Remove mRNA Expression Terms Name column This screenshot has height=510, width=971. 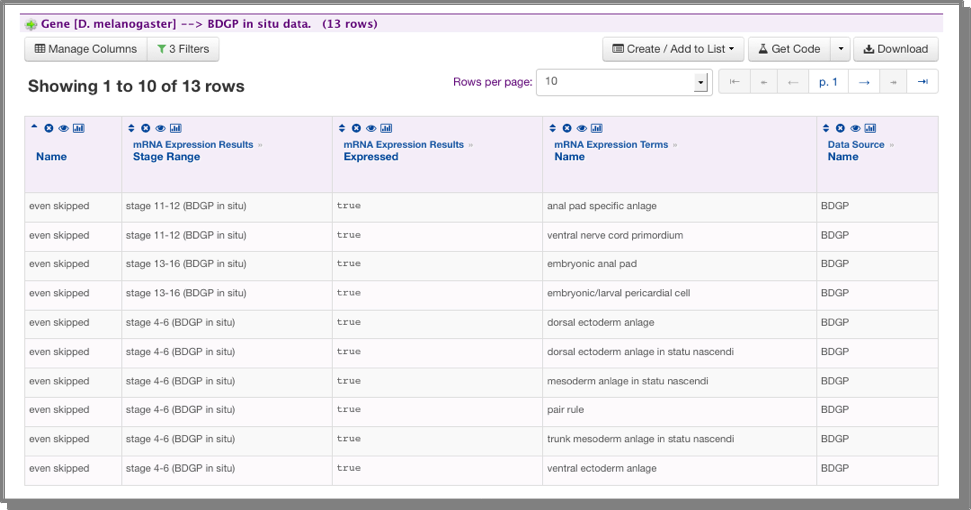567,128
